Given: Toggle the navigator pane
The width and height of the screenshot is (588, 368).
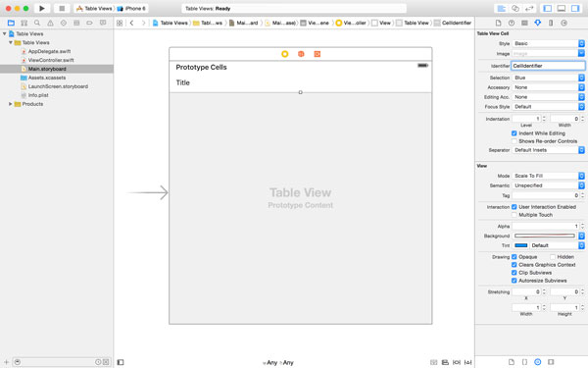Looking at the screenshot, I should tap(548, 8).
